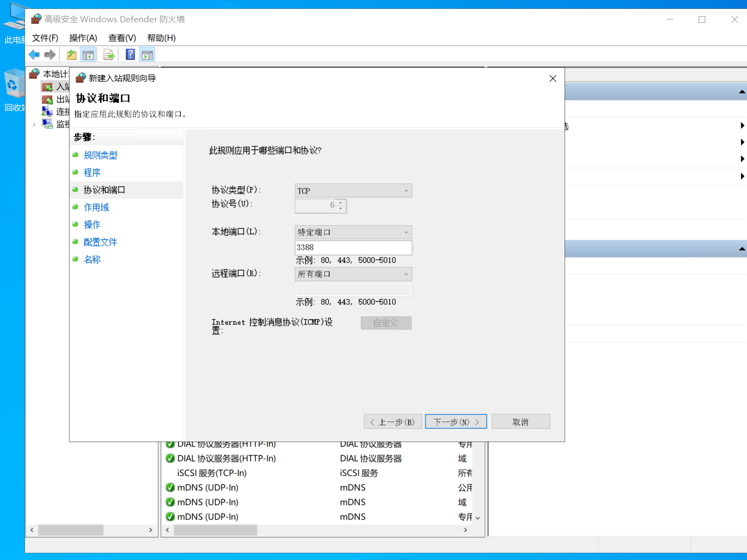Increase the 协议号 spinner value
This screenshot has height=560, width=747.
tap(341, 202)
